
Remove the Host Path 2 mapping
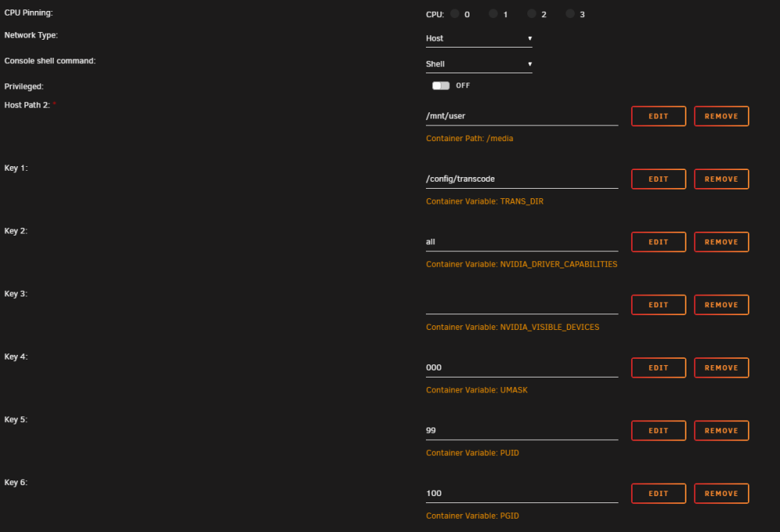pos(721,116)
